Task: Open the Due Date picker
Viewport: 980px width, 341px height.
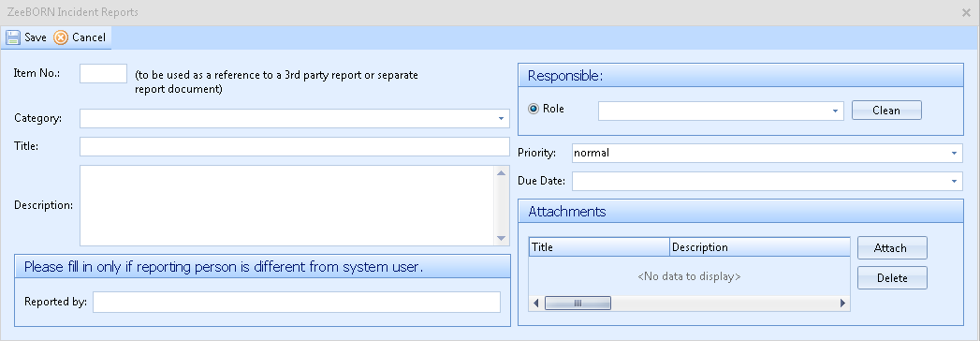Action: click(x=954, y=182)
